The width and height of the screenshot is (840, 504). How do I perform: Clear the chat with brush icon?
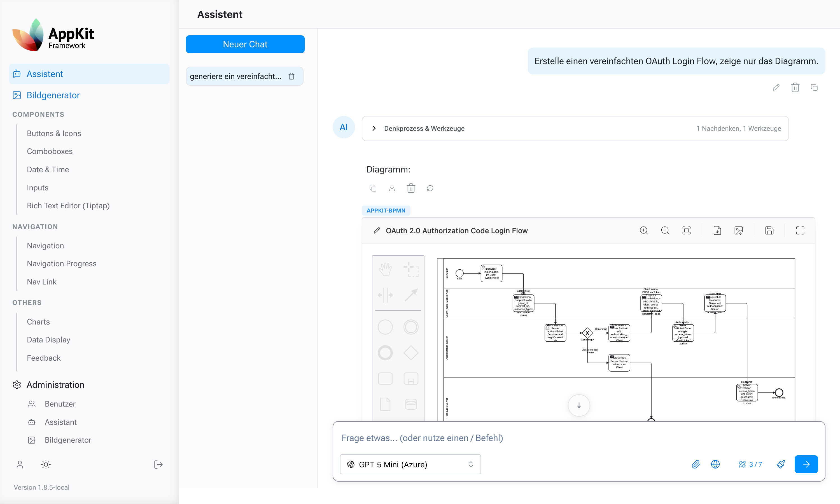[x=781, y=464]
